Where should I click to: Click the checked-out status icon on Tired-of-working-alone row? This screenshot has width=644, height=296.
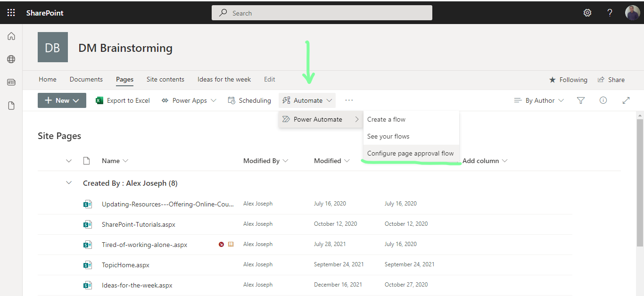point(221,244)
